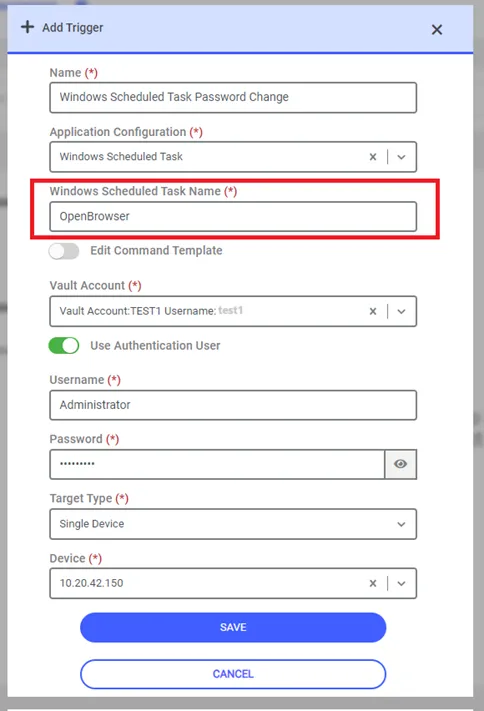Expand the Application Configuration dropdown arrow

[x=401, y=157]
